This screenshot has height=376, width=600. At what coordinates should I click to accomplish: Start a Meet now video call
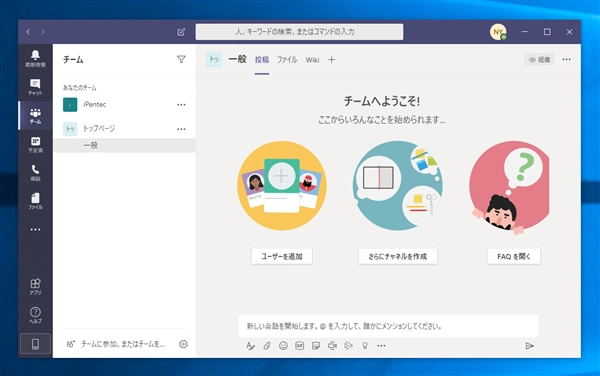click(332, 346)
